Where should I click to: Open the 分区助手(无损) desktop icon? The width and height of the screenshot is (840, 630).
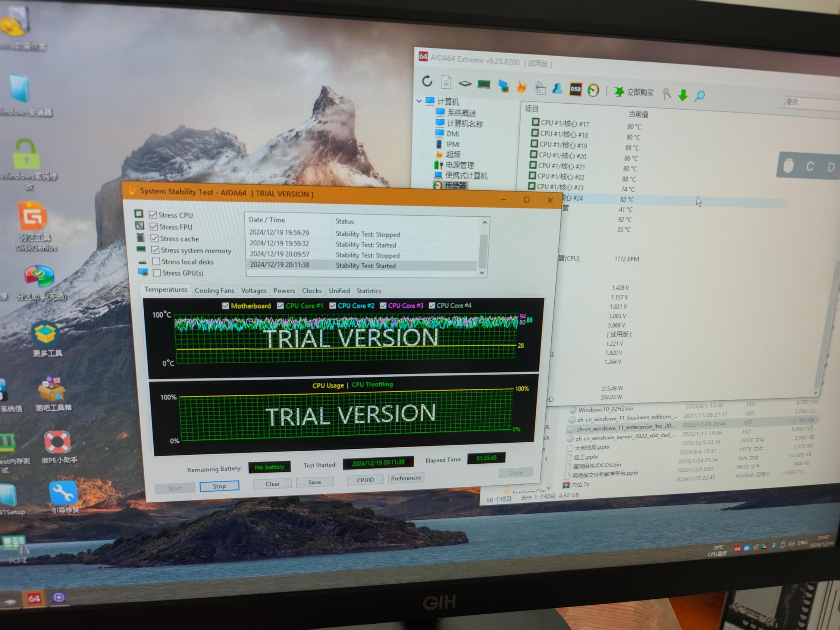click(40, 276)
